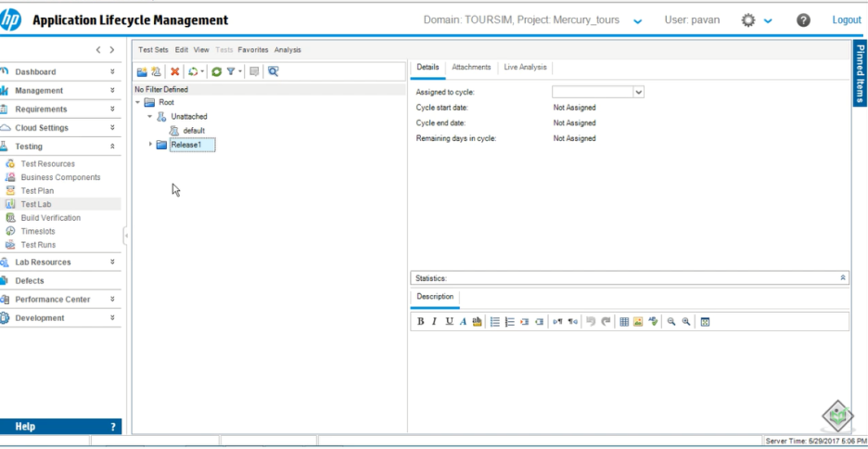Image resolution: width=868 pixels, height=449 pixels.
Task: Open the settings gear menu
Action: [747, 20]
